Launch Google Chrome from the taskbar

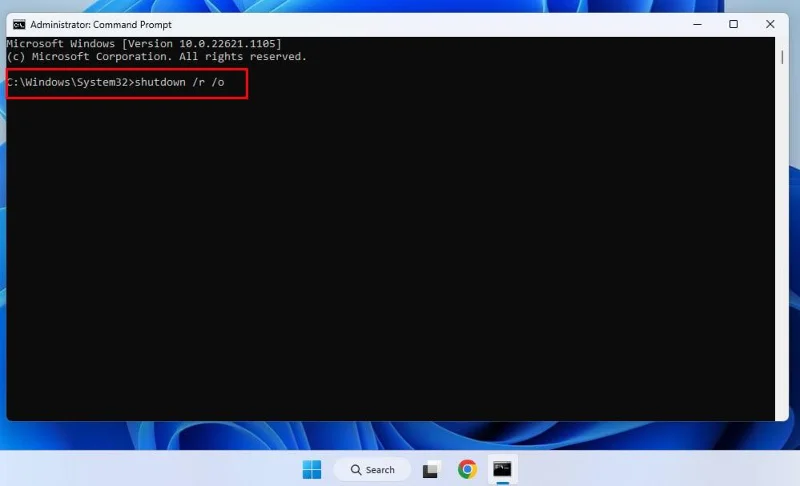467,469
